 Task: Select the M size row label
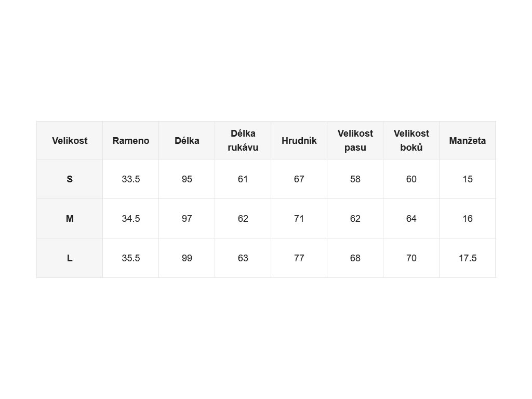tap(70, 219)
